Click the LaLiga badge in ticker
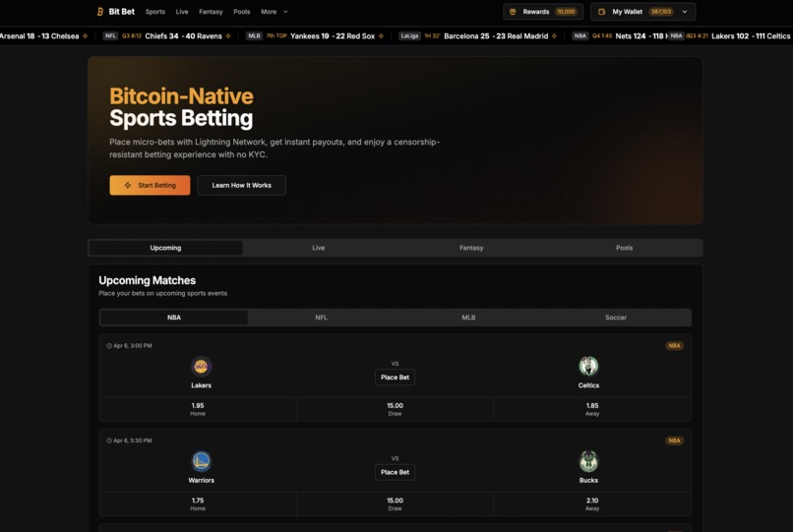 click(x=409, y=36)
